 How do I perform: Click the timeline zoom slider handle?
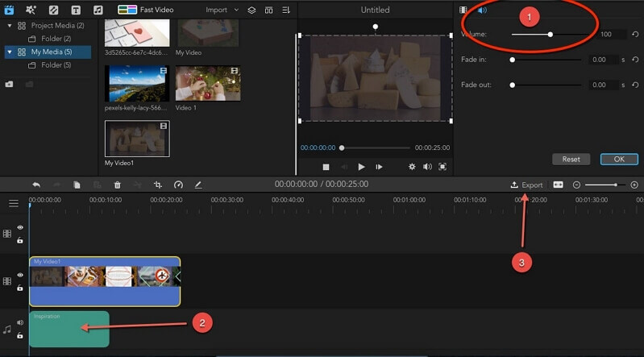pyautogui.click(x=615, y=185)
